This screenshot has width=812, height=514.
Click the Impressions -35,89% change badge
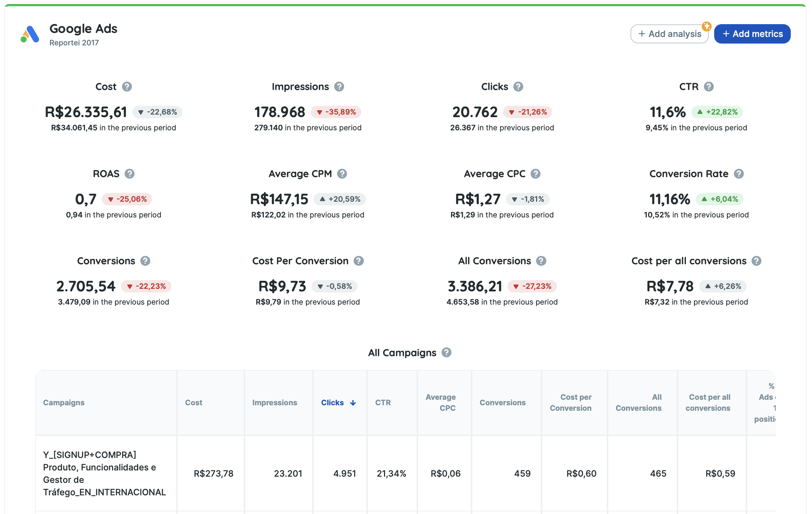coord(336,112)
